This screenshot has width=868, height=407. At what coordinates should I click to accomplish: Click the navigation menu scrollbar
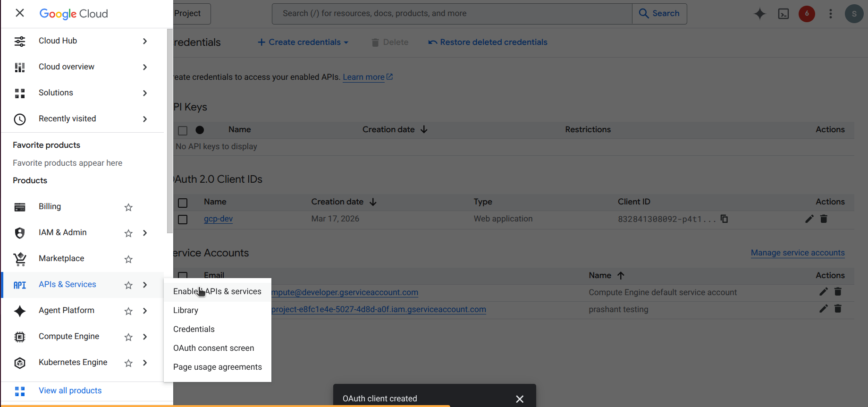[x=170, y=131]
